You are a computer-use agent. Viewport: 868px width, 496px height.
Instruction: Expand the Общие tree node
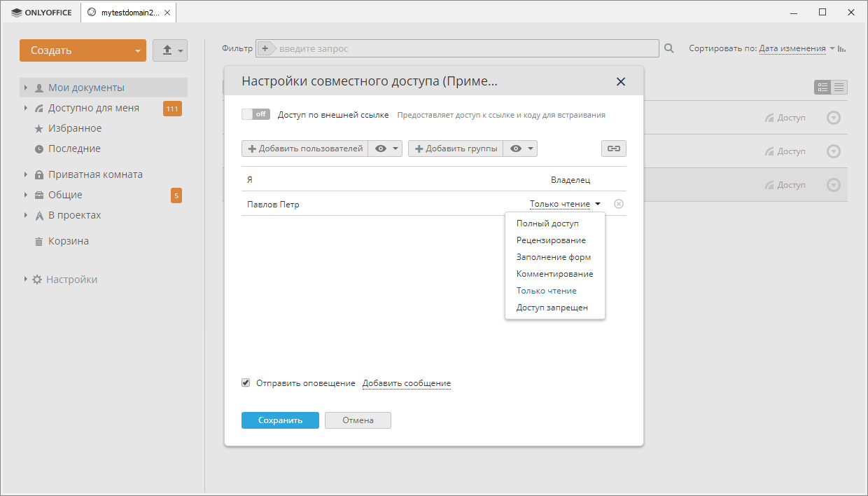click(26, 195)
